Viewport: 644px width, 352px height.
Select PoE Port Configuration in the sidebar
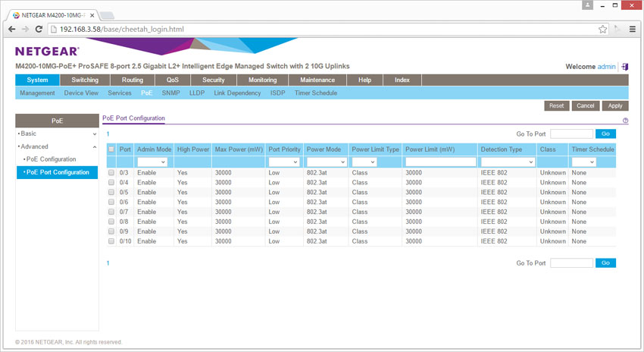(x=57, y=172)
